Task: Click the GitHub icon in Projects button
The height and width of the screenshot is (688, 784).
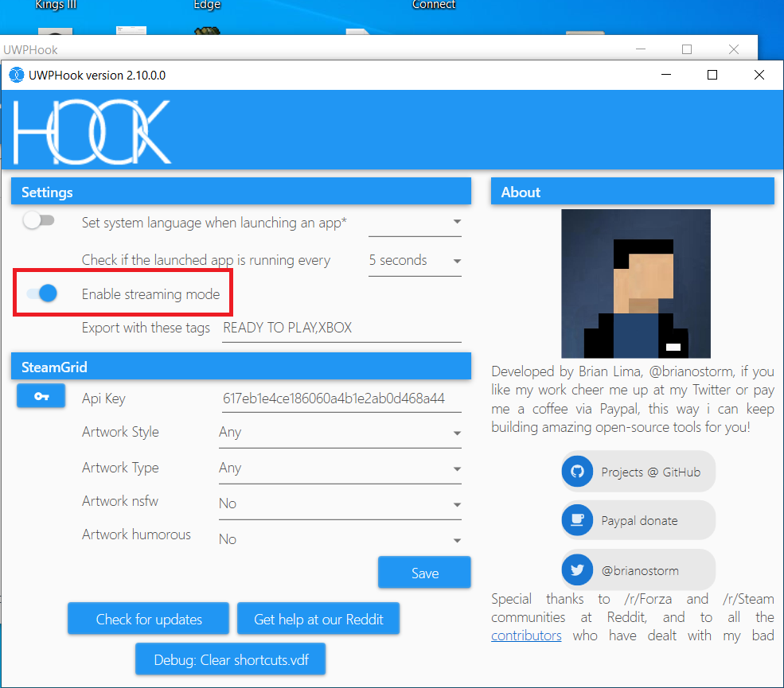Action: click(578, 471)
